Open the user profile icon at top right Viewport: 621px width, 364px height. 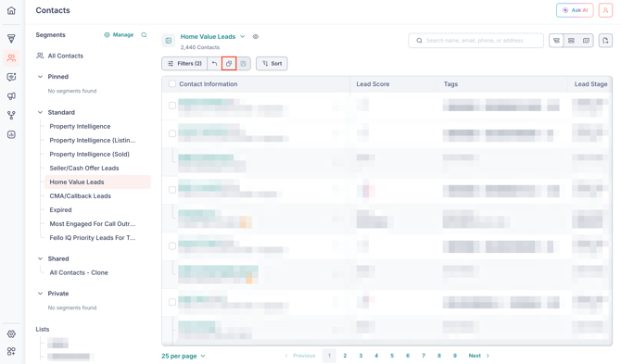pos(605,10)
